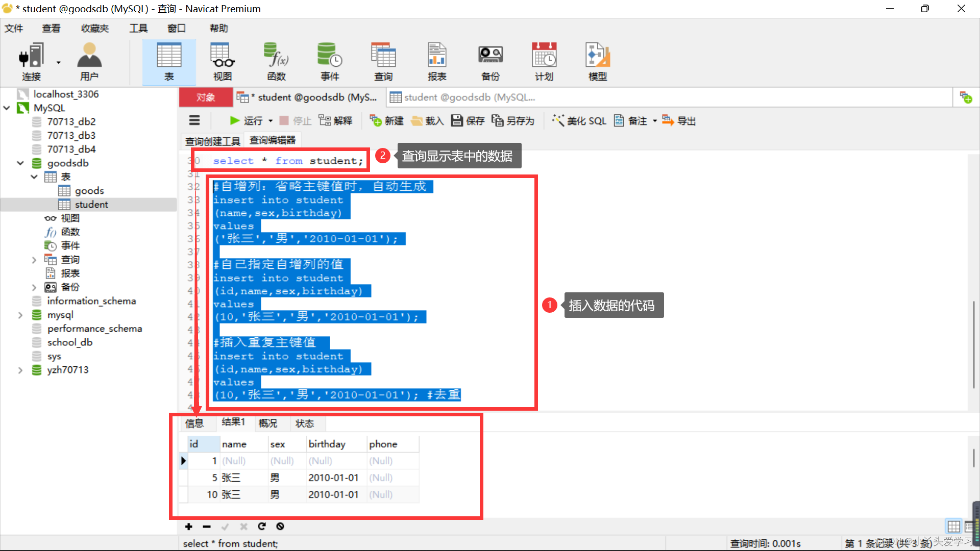The height and width of the screenshot is (551, 980).
Task: Select the Table (表) toolbar icon
Action: (169, 62)
